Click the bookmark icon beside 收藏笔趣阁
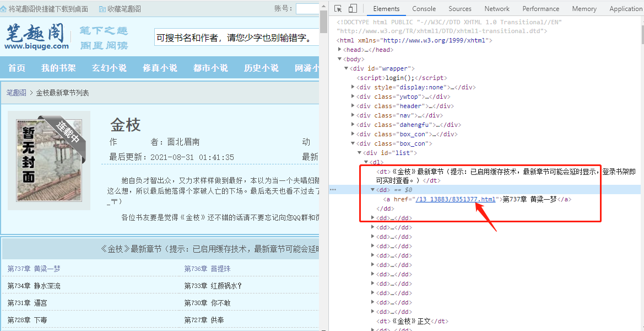644x331 pixels. [x=102, y=9]
